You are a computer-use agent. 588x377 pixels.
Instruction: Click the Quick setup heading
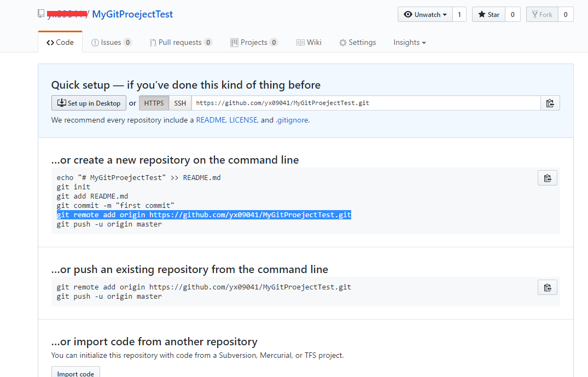[x=186, y=85]
